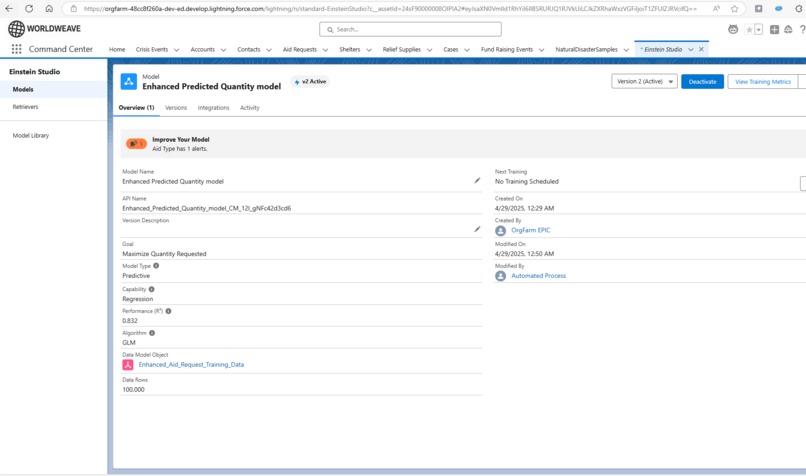Viewport: 806px width, 476px height.
Task: Expand the Aid Requests menu chevron
Action: (325, 50)
